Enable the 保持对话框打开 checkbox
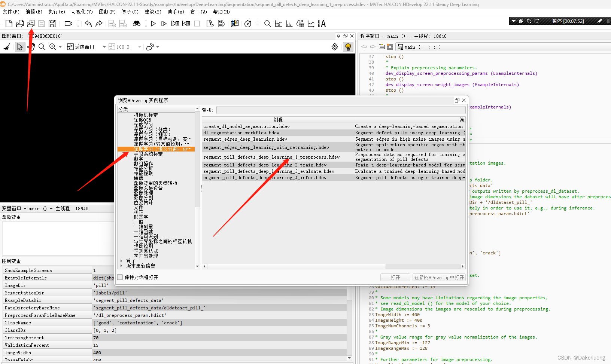The width and height of the screenshot is (611, 364). [x=120, y=277]
